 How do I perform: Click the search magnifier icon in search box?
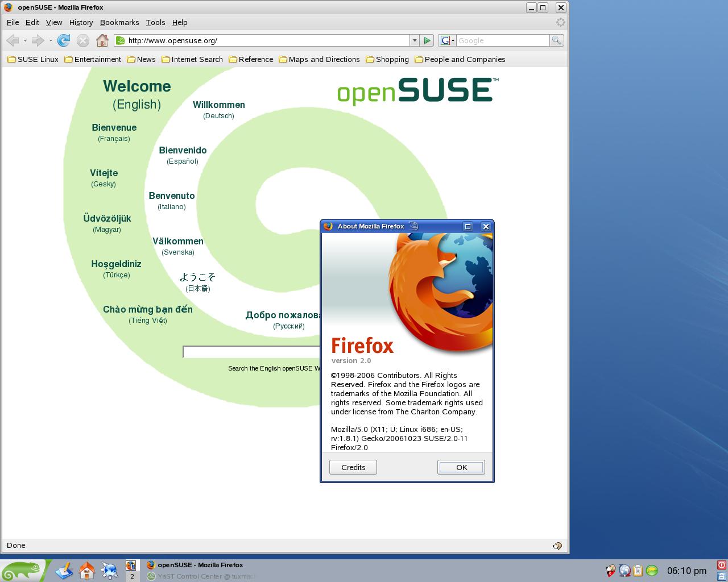556,40
